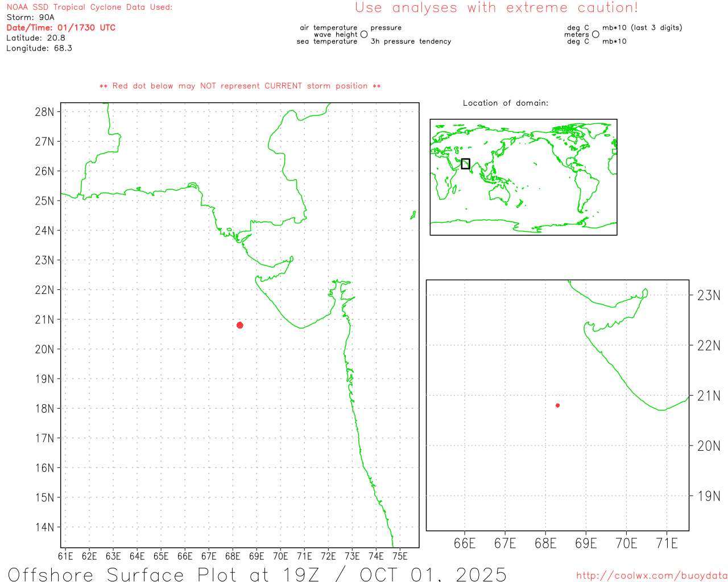Click the 23N label on zoomed map
The image size is (728, 582).
click(x=709, y=296)
